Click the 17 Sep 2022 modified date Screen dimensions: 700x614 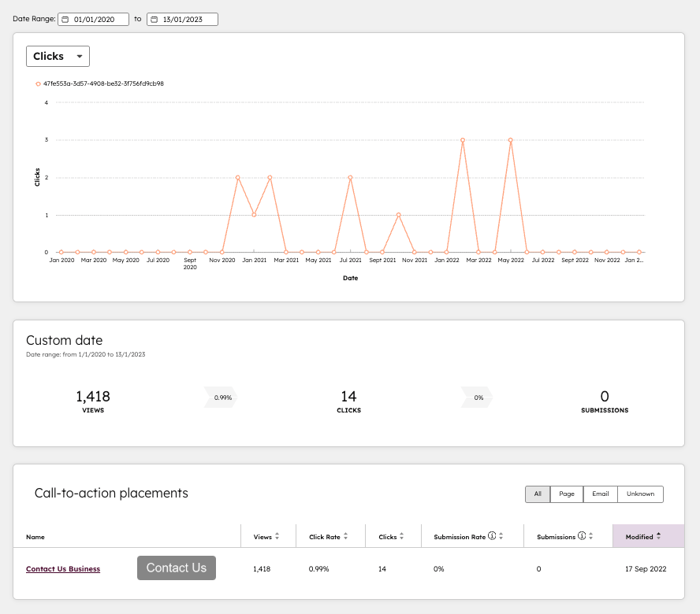pos(646,569)
